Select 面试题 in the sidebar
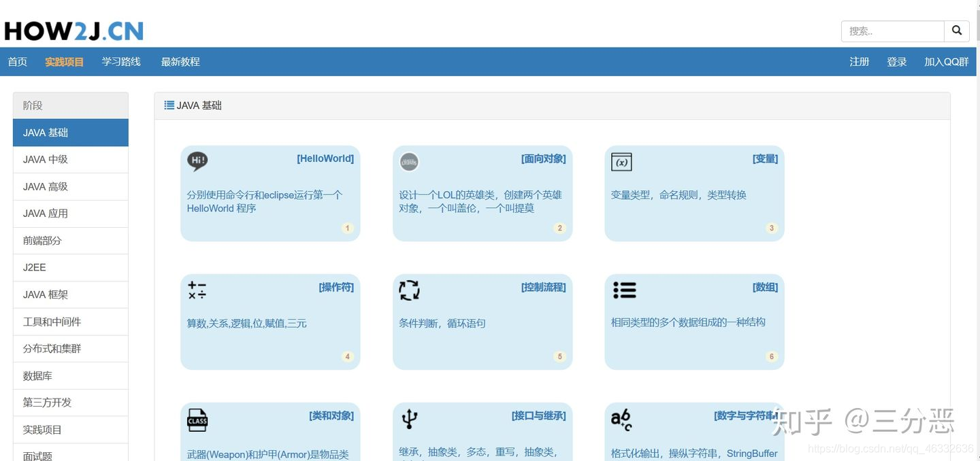The image size is (980, 461). (x=71, y=453)
